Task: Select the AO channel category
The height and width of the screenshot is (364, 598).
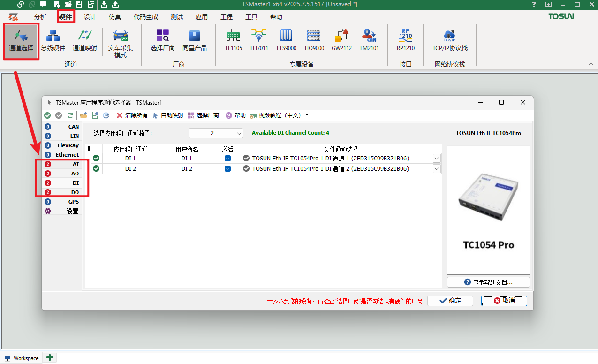Action: click(62, 174)
